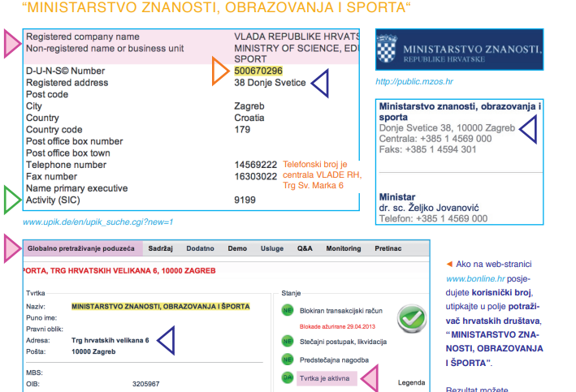Click the Ministarstvo znanosti banner logo
576x392 pixels.
click(x=459, y=50)
